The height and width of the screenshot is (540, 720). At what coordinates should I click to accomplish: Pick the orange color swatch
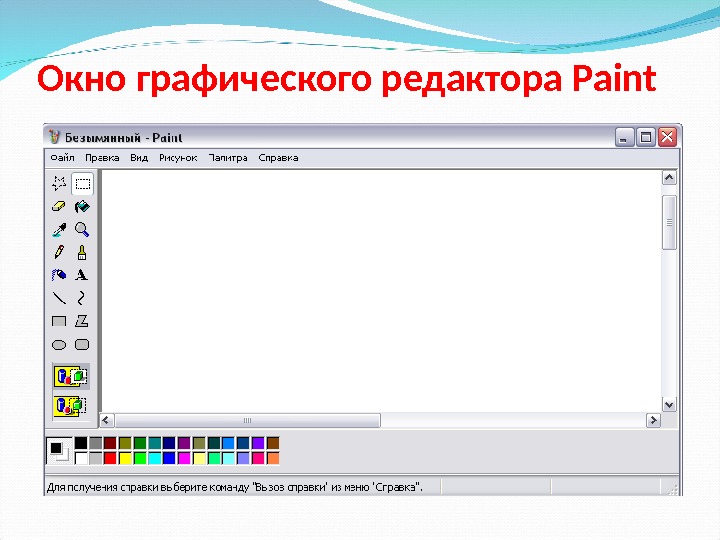pyautogui.click(x=273, y=458)
